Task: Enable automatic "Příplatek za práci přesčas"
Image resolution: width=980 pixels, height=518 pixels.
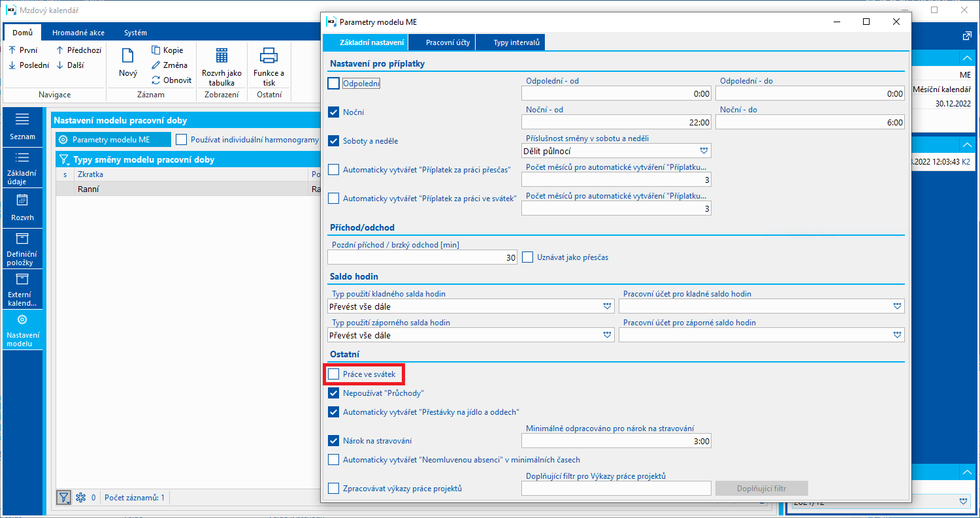Action: [334, 170]
